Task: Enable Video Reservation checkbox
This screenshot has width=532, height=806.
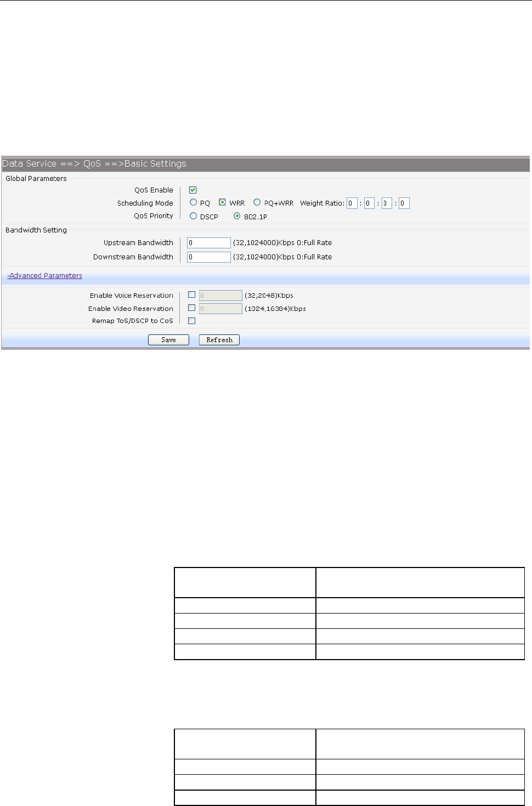Action: tap(192, 308)
